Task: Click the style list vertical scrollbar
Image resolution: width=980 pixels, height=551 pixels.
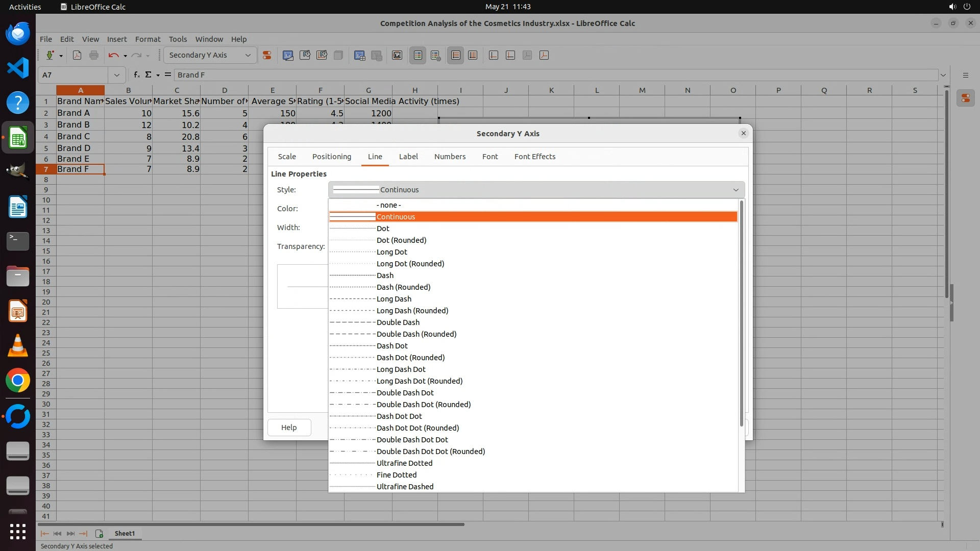Action: (741, 314)
